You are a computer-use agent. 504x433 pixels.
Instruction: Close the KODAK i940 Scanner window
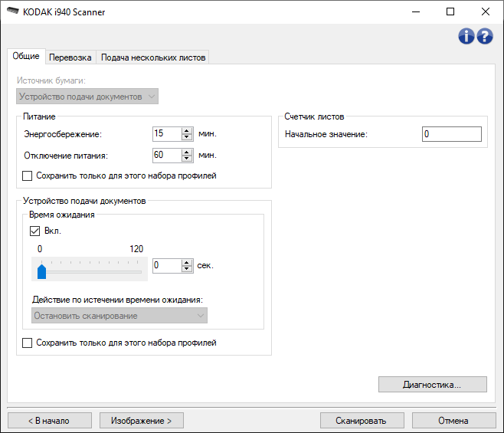[x=486, y=11]
